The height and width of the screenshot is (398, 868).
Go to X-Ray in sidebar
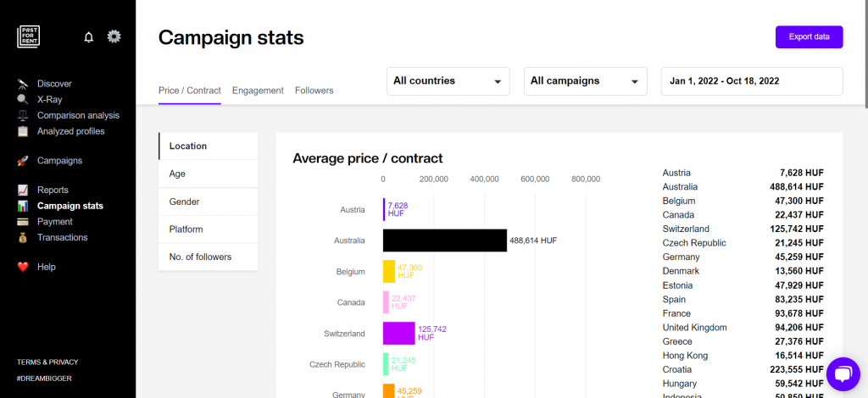coord(50,100)
